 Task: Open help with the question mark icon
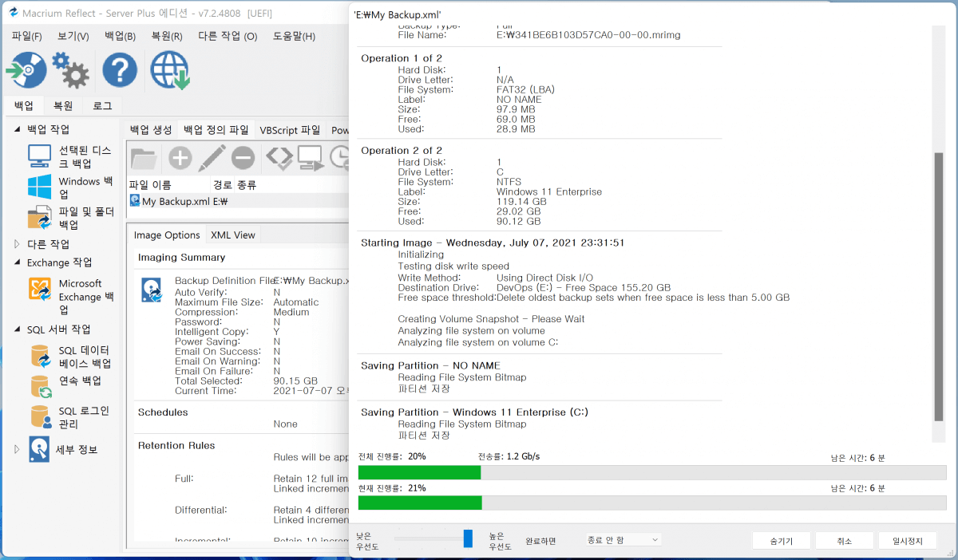tap(120, 70)
